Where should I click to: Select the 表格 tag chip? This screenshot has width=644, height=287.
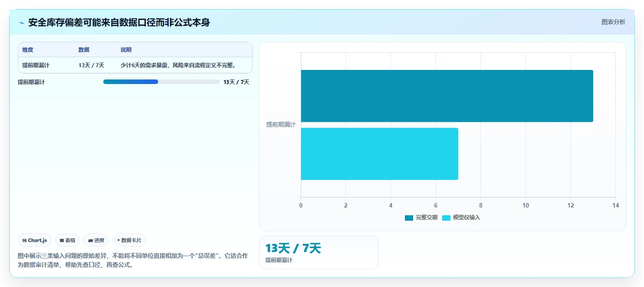pyautogui.click(x=67, y=240)
